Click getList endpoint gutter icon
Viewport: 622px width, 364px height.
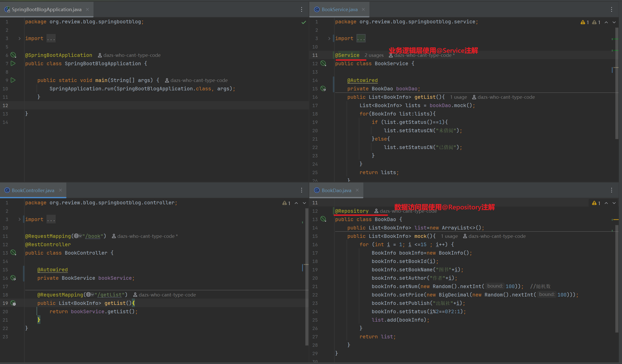click(14, 303)
